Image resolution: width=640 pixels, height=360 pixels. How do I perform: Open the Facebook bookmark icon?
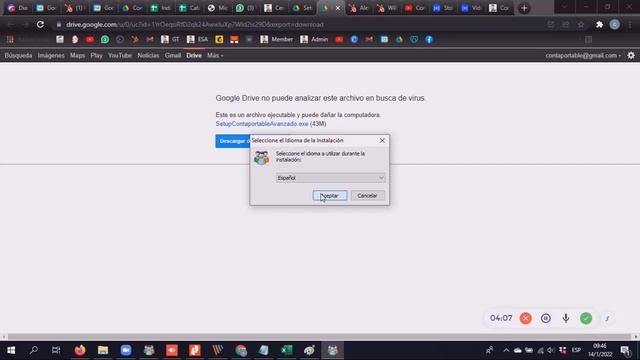pyautogui.click(x=429, y=40)
